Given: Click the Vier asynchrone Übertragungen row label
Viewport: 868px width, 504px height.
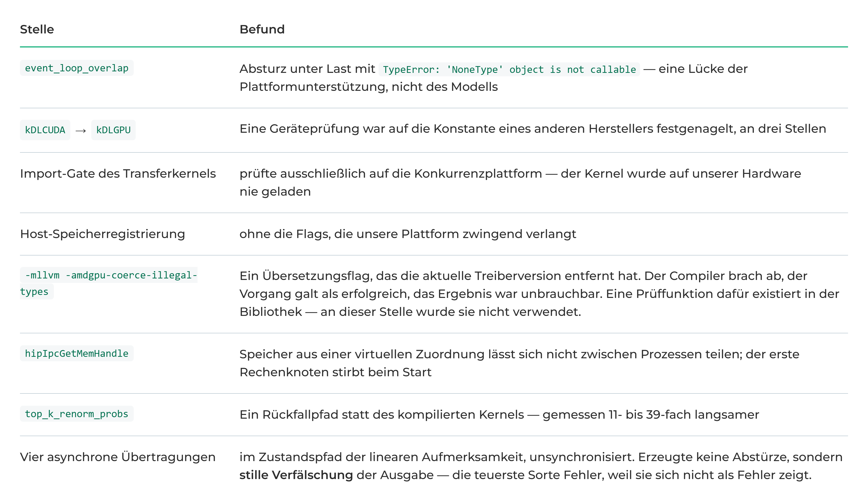Looking at the screenshot, I should 118,457.
